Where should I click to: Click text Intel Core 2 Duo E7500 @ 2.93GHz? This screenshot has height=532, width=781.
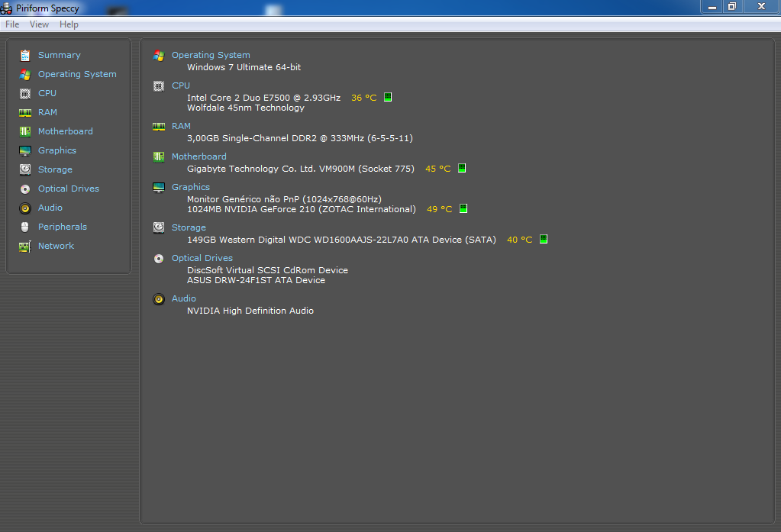264,98
